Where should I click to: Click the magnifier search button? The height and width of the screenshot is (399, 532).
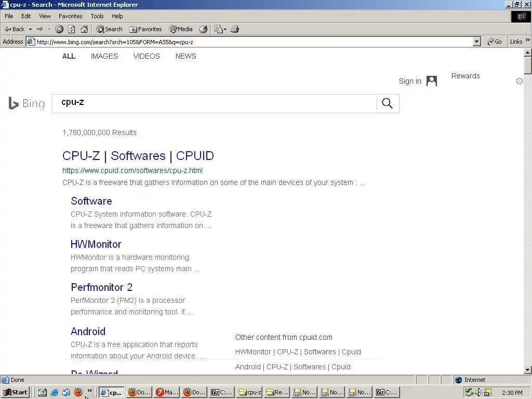[387, 103]
